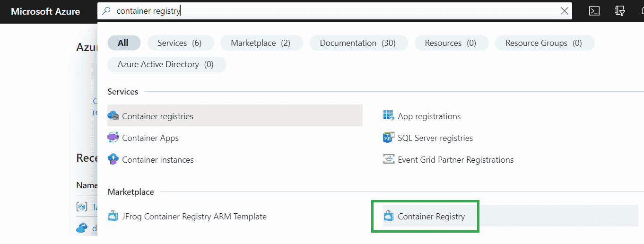Viewport: 644px width, 244px height.
Task: Click the Container registries cloud icon
Action: pos(113,116)
